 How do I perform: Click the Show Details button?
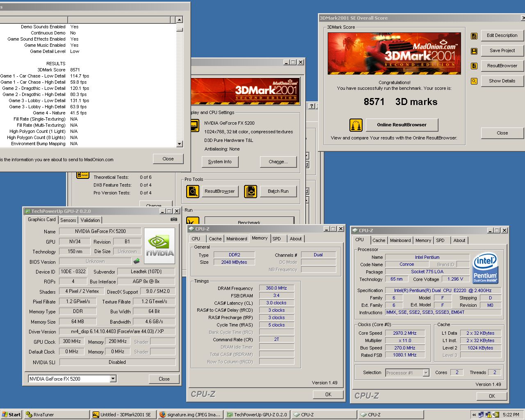pos(502,81)
